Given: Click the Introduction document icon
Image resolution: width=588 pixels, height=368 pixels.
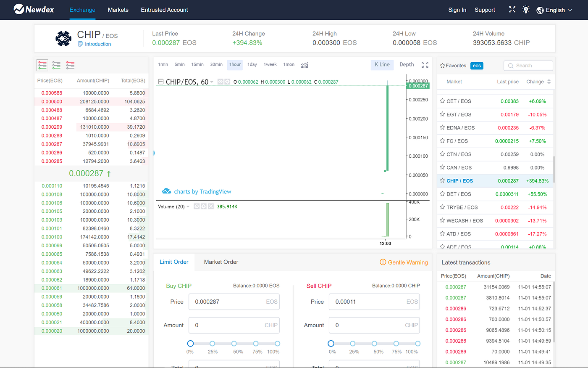Looking at the screenshot, I should coord(80,44).
